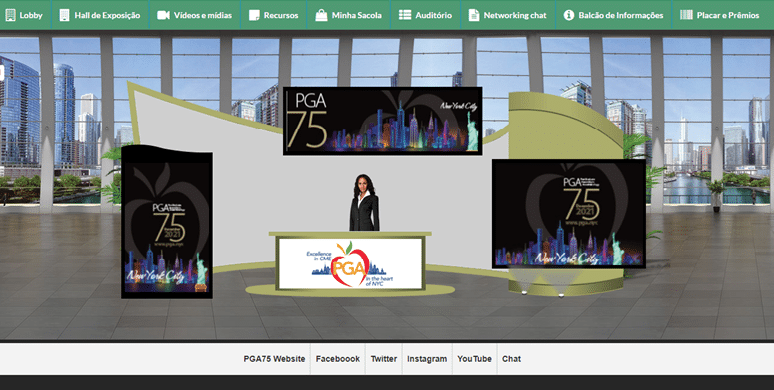Open the PGA75 Website link
The image size is (774, 390).
point(274,359)
